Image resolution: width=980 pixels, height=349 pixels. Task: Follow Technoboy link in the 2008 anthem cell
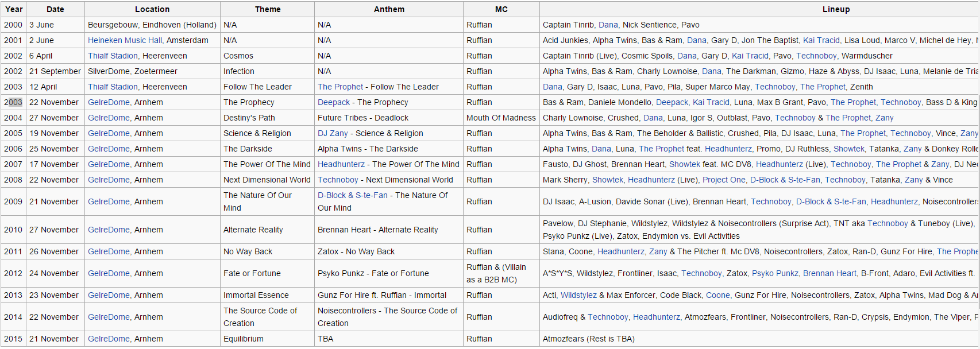click(338, 180)
